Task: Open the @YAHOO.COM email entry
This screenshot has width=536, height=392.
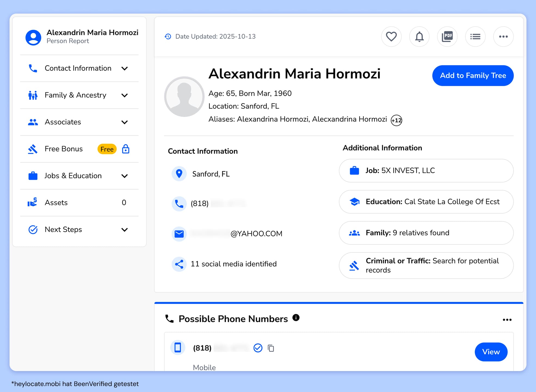Action: 236,234
